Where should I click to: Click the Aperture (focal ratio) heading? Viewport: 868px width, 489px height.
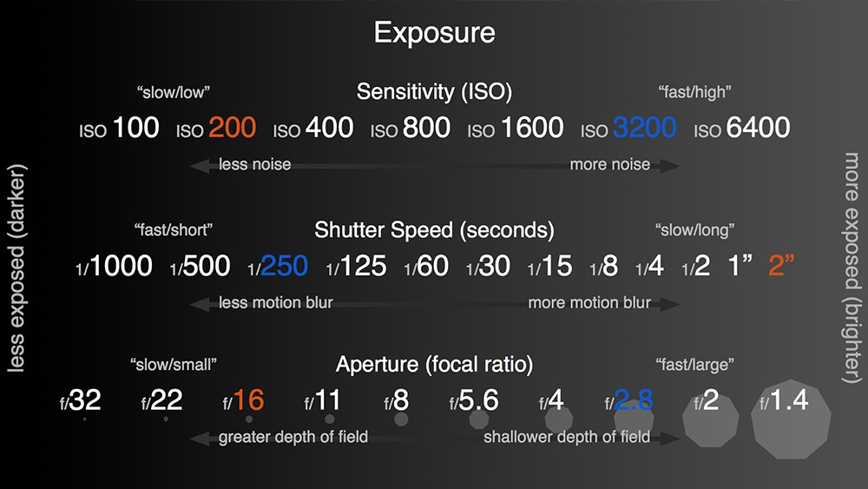point(435,365)
